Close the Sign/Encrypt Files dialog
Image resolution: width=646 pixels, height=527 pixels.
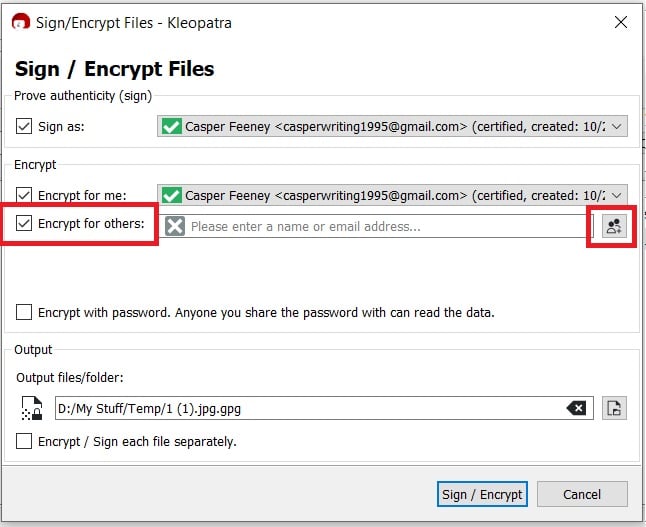(620, 22)
